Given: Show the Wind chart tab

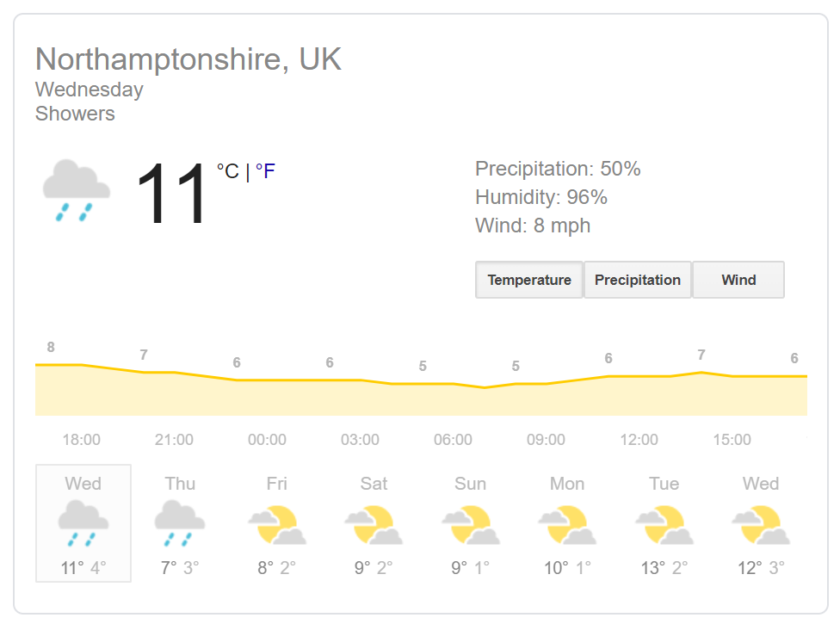Looking at the screenshot, I should point(738,280).
